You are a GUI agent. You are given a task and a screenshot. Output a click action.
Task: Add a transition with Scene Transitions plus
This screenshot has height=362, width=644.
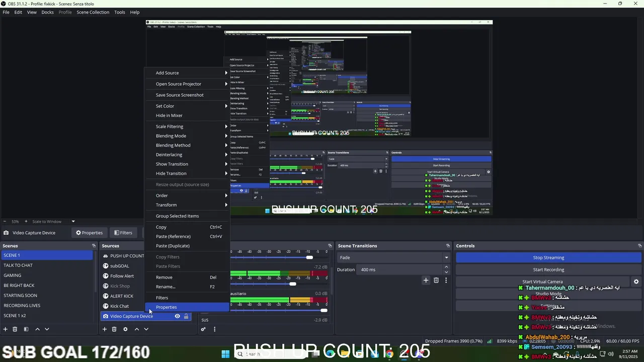coord(426,280)
